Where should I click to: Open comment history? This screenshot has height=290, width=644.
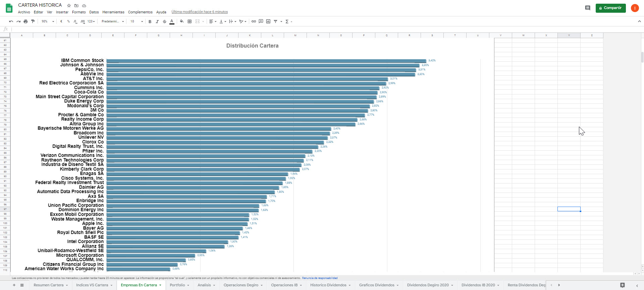tap(588, 8)
